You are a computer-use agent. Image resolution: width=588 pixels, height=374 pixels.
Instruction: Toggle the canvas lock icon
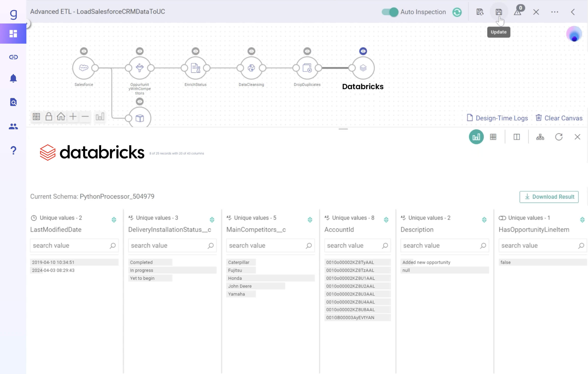(x=49, y=116)
